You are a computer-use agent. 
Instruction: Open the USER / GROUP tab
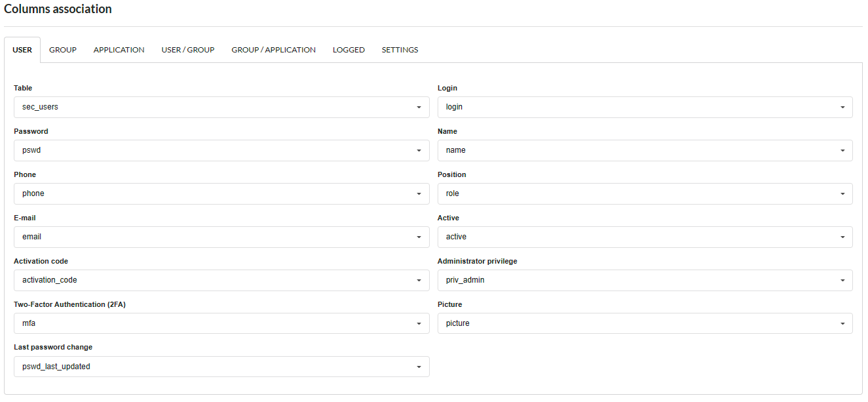click(x=188, y=49)
